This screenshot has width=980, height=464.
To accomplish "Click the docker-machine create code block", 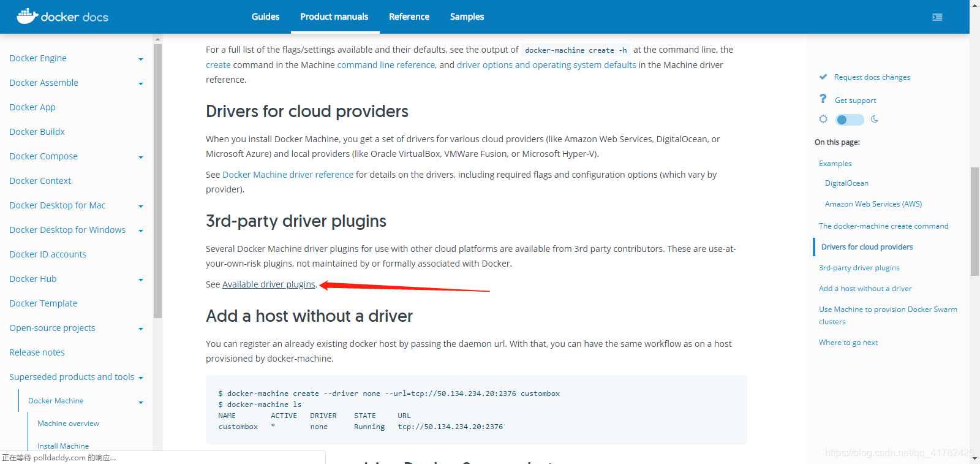I will (x=477, y=409).
